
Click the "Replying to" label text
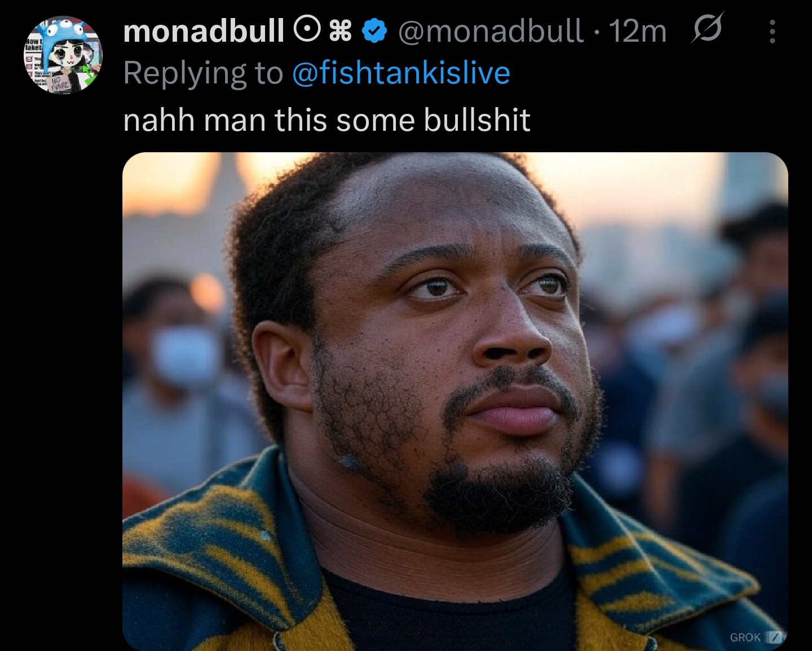203,73
